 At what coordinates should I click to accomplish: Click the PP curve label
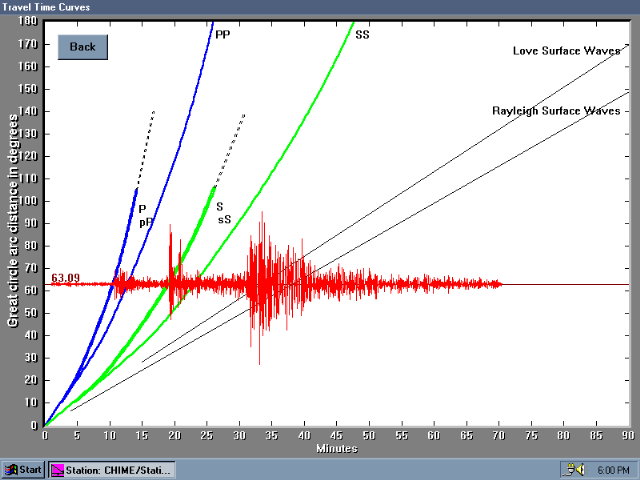pyautogui.click(x=223, y=33)
